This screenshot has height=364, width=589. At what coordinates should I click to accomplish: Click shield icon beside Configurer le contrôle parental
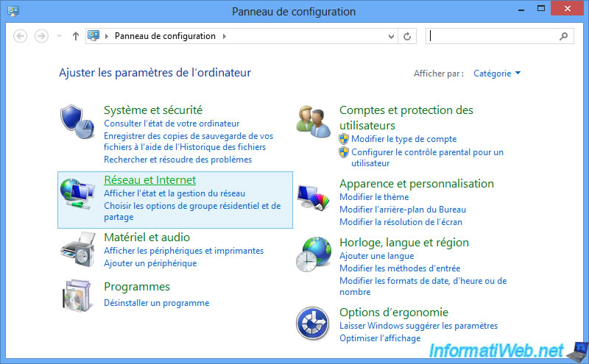(344, 152)
